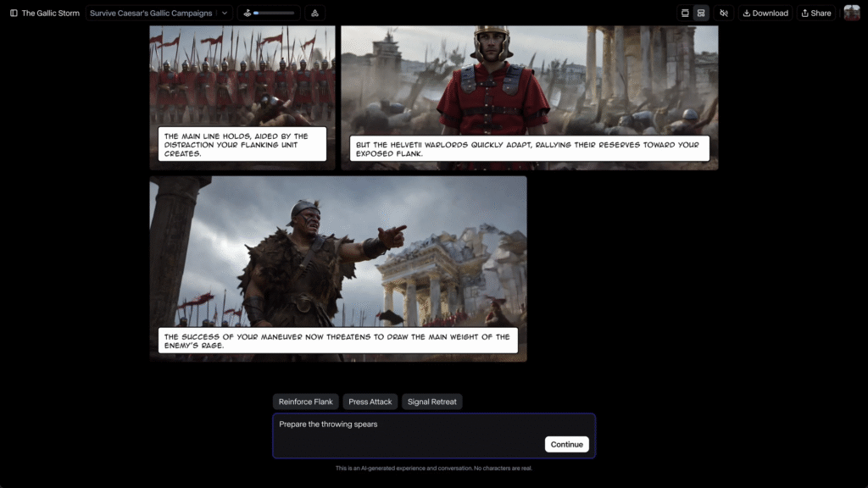868x488 pixels.
Task: Click the story tree icon beside the slider
Action: tap(315, 14)
